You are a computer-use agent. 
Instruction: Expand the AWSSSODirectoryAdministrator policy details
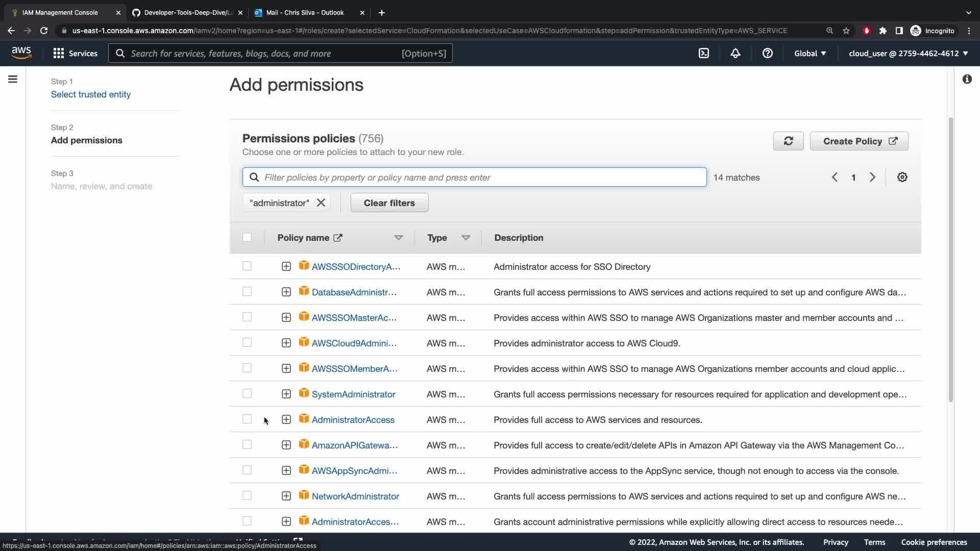[286, 266]
